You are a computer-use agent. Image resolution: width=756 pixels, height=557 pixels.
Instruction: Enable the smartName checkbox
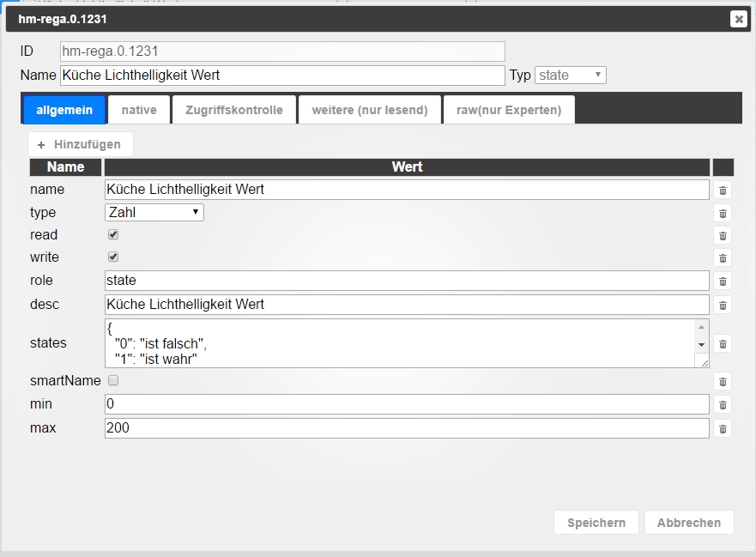(x=113, y=380)
